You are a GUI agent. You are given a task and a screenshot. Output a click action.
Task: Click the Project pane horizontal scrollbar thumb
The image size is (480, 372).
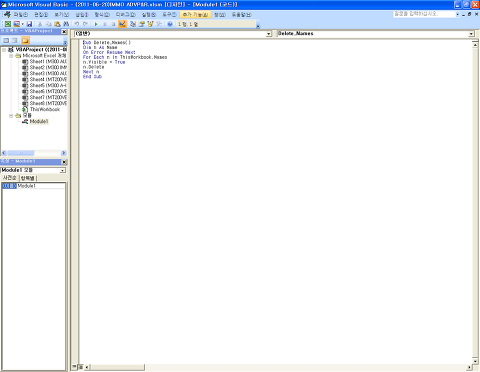pyautogui.click(x=20, y=153)
